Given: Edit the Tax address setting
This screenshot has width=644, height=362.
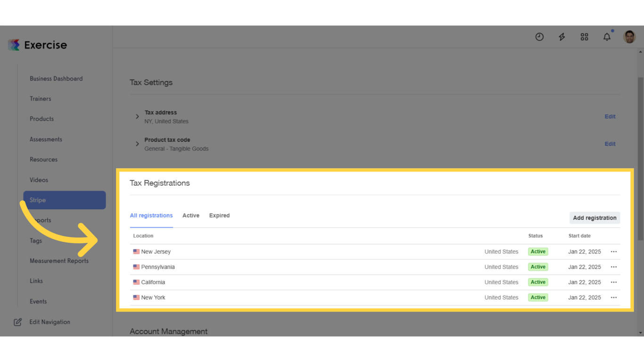Looking at the screenshot, I should (x=610, y=116).
